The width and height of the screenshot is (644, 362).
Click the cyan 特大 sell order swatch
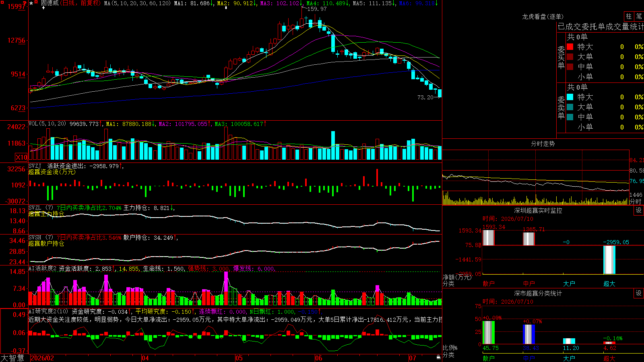tap(570, 97)
